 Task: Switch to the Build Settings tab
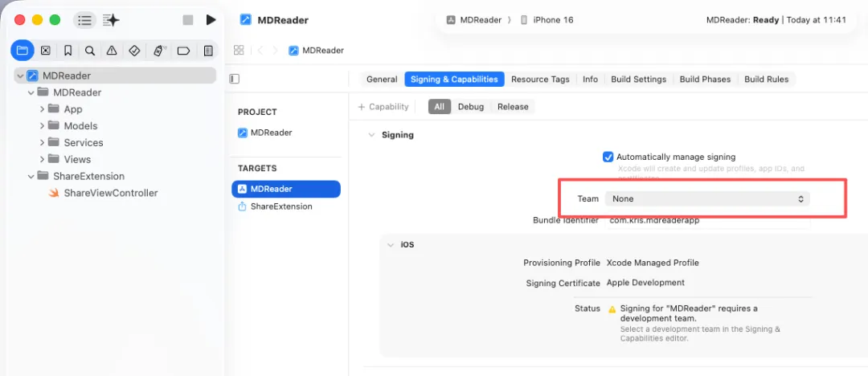638,80
